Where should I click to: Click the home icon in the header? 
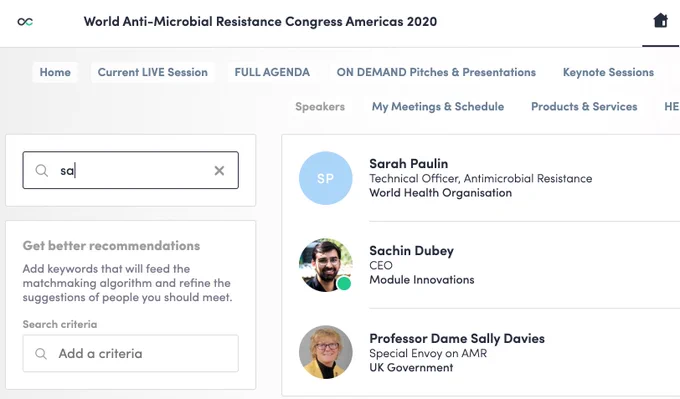pos(660,20)
